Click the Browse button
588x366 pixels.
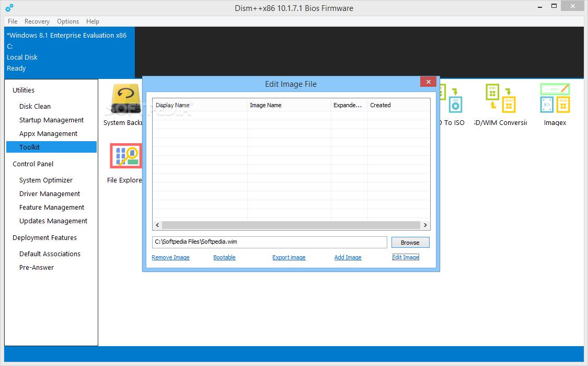(x=410, y=243)
